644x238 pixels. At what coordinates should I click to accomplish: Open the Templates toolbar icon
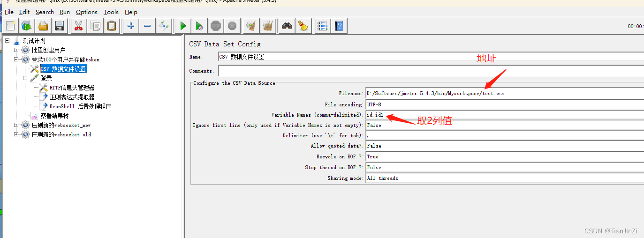pyautogui.click(x=27, y=26)
